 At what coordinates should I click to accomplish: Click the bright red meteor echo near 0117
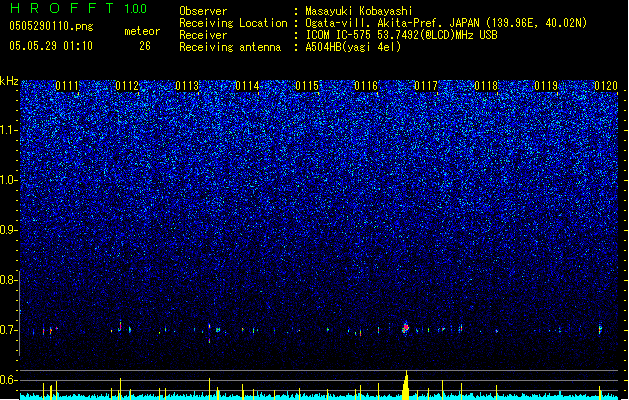coord(406,328)
